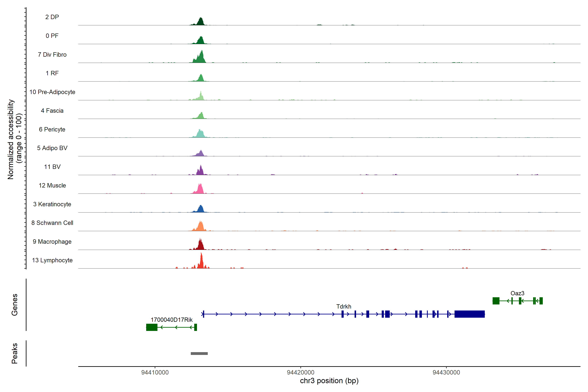Click the 2 DP track label
Screen dimensions: 588x392
pos(52,17)
